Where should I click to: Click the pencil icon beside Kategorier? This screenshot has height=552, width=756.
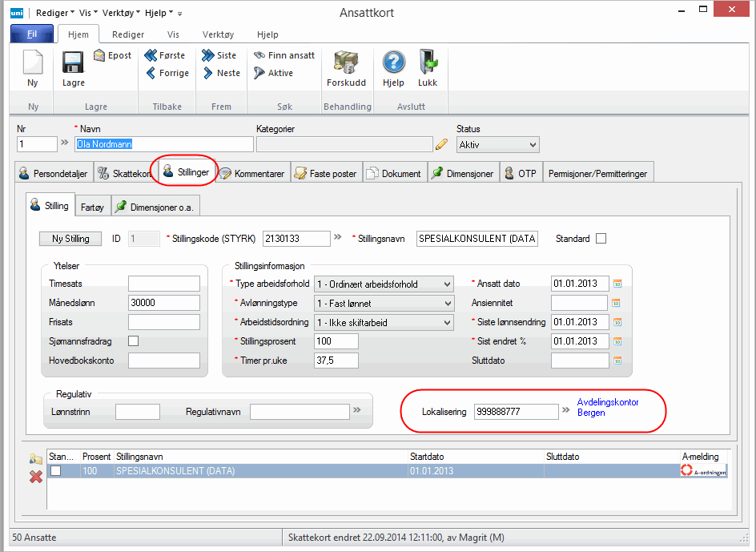coord(441,144)
